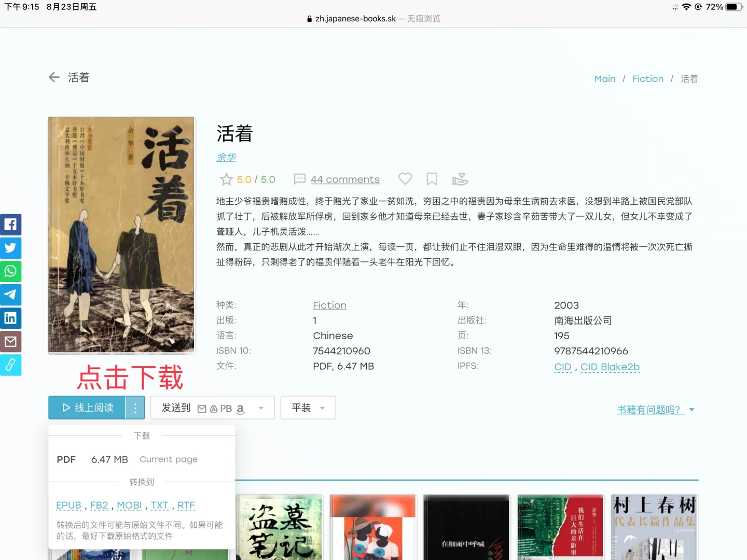Open the 我们生活在巨大的差距里 related book

(x=560, y=527)
